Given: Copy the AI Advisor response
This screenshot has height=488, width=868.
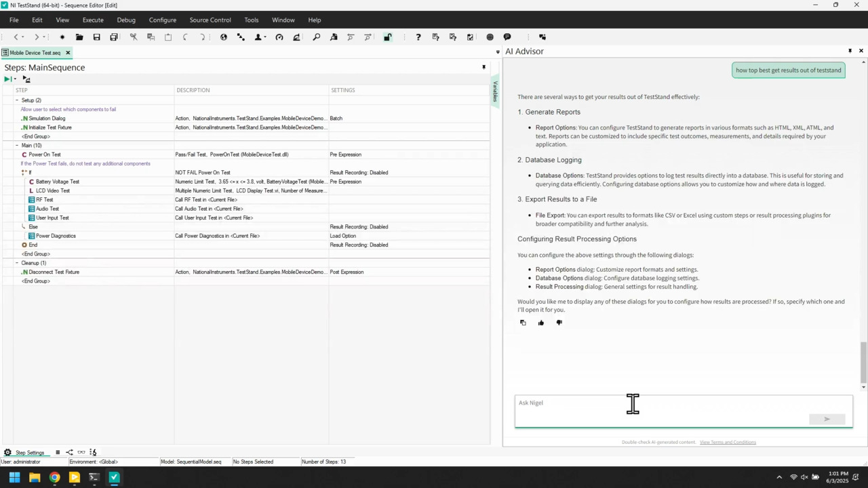Looking at the screenshot, I should [523, 323].
